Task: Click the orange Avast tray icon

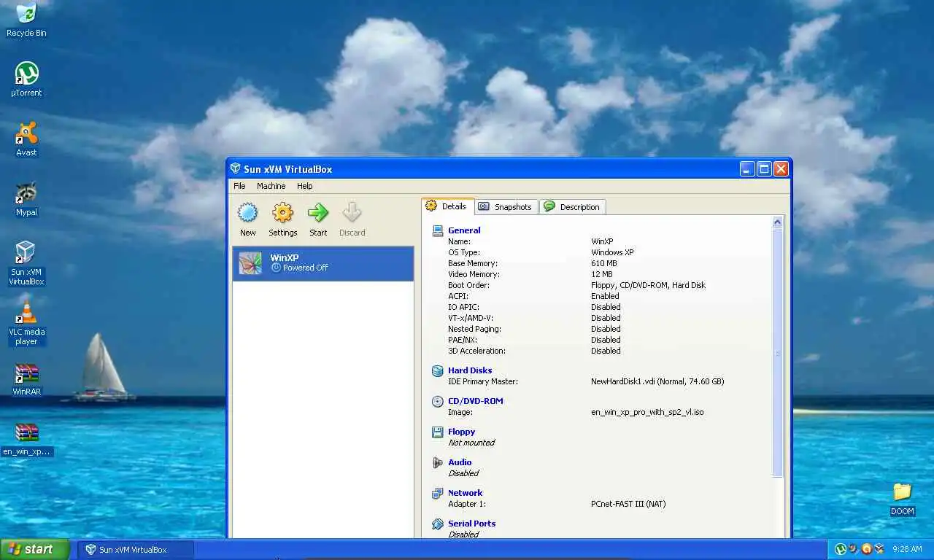Action: tap(866, 549)
